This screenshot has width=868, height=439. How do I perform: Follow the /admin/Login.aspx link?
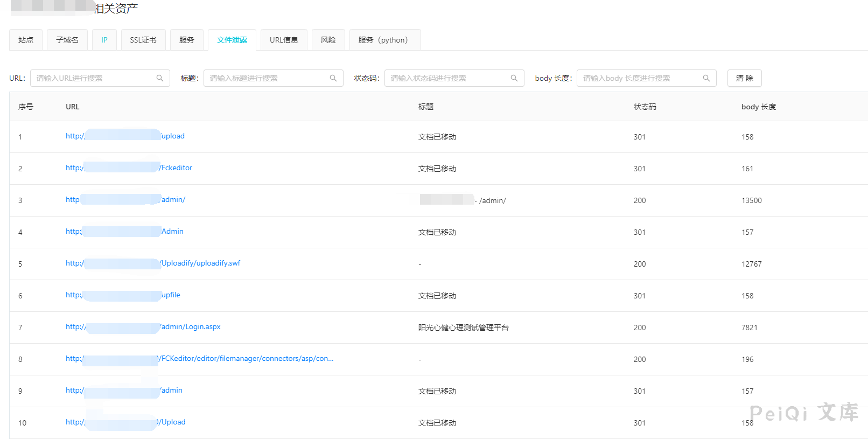[x=191, y=327]
